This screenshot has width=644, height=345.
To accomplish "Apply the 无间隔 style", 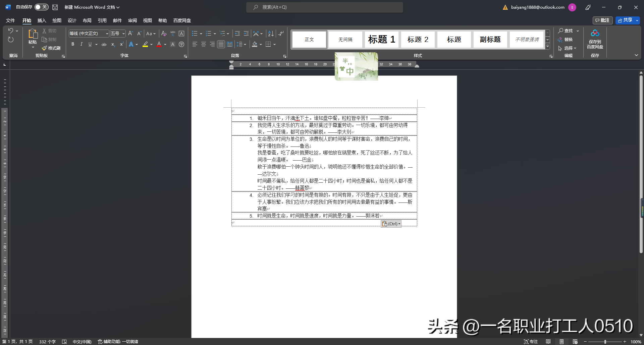I will pyautogui.click(x=345, y=40).
